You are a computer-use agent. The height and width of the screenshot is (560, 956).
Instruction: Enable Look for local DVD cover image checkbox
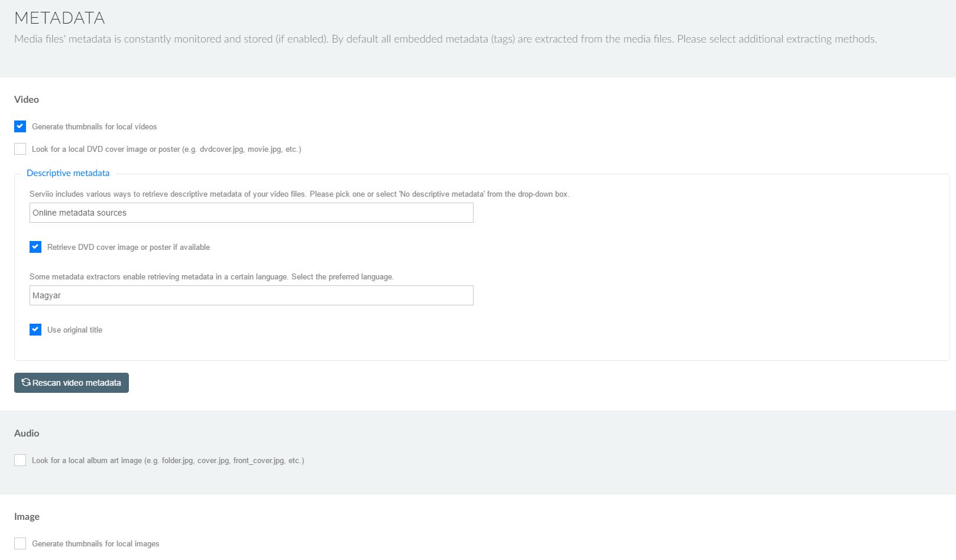[20, 149]
